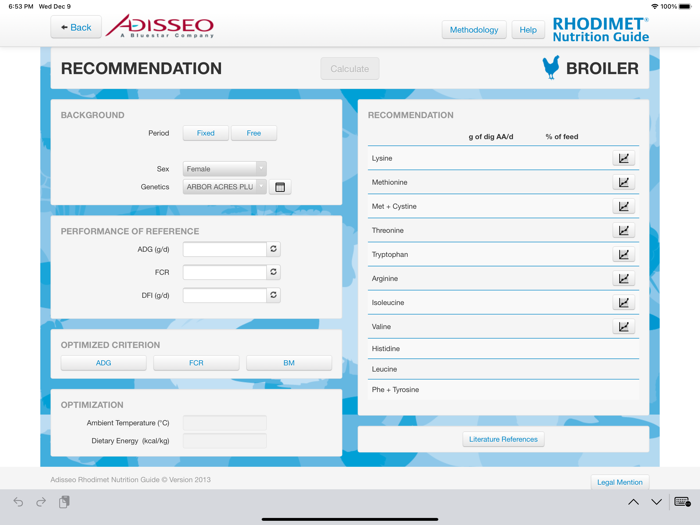Tap the DFI (g/d) input field
700x525 pixels.
[x=224, y=295]
